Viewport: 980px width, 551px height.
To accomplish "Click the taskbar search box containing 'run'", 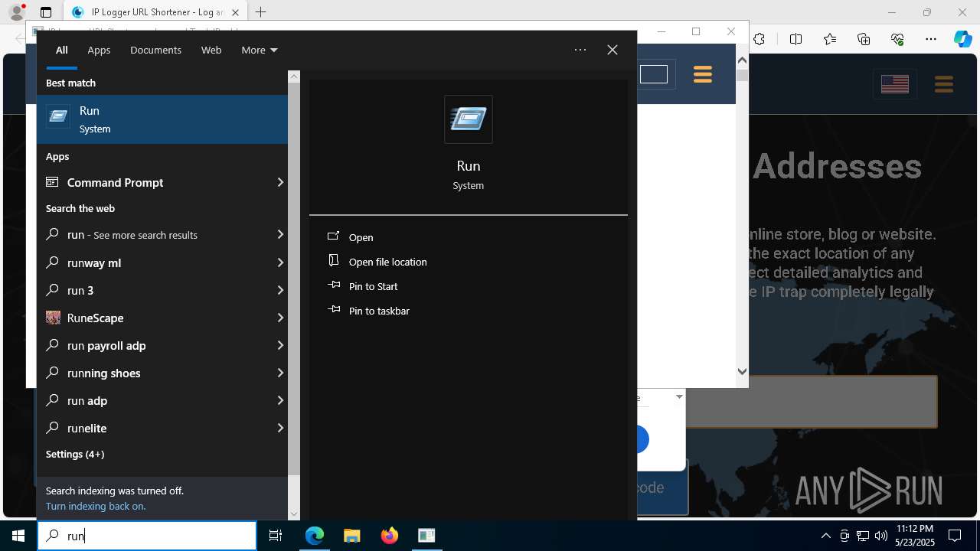I will (147, 536).
